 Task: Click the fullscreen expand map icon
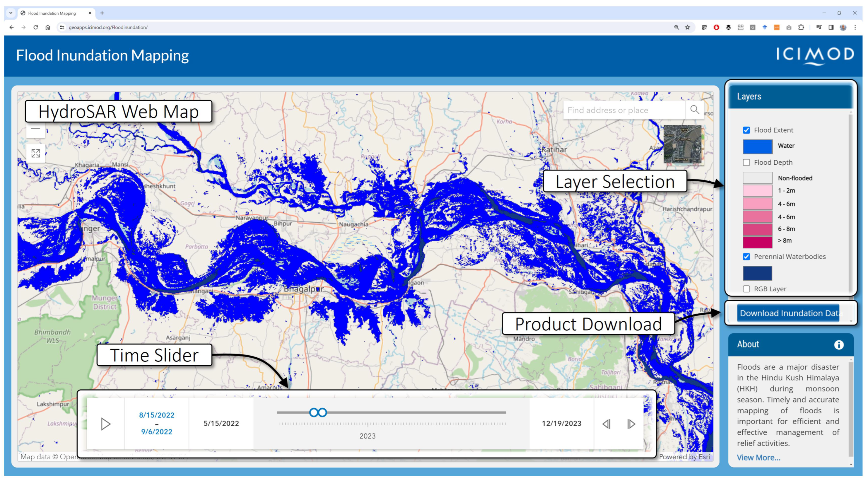pyautogui.click(x=36, y=153)
